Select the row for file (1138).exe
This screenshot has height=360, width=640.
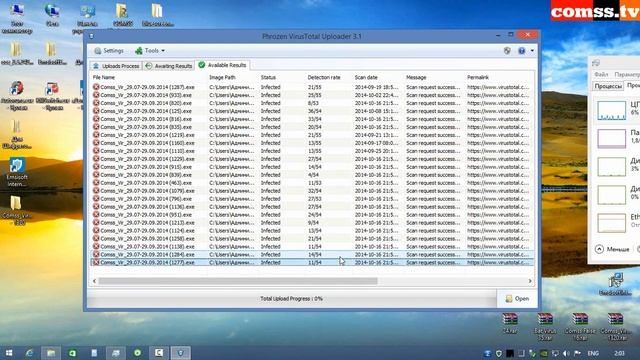click(x=312, y=246)
